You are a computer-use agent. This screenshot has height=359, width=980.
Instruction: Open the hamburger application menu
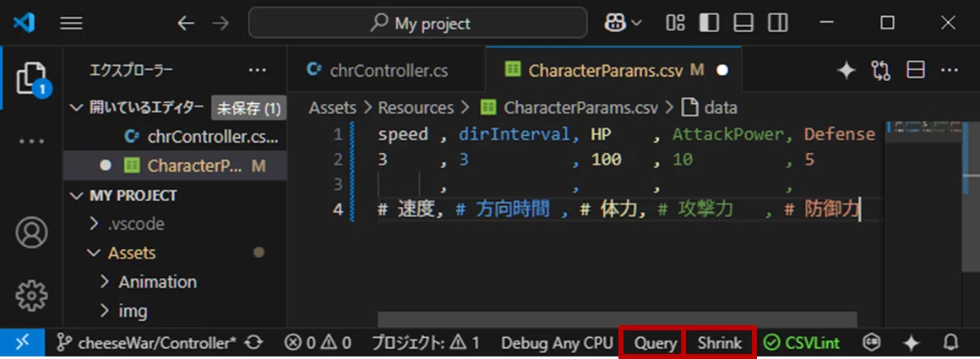click(71, 23)
